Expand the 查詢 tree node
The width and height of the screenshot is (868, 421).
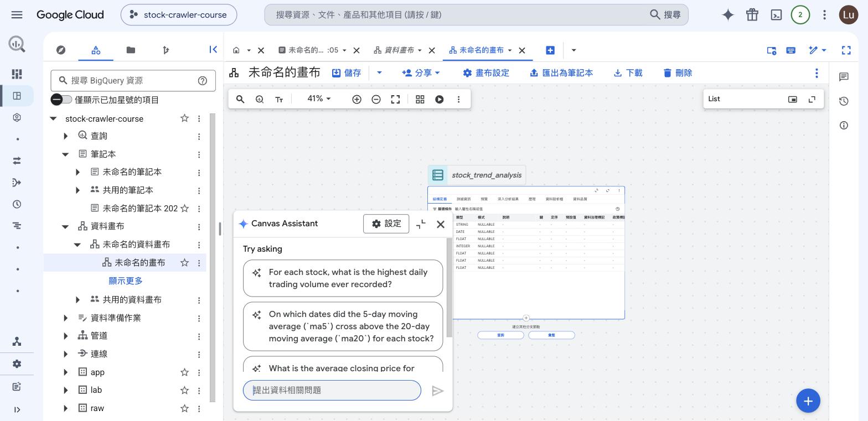pyautogui.click(x=66, y=136)
